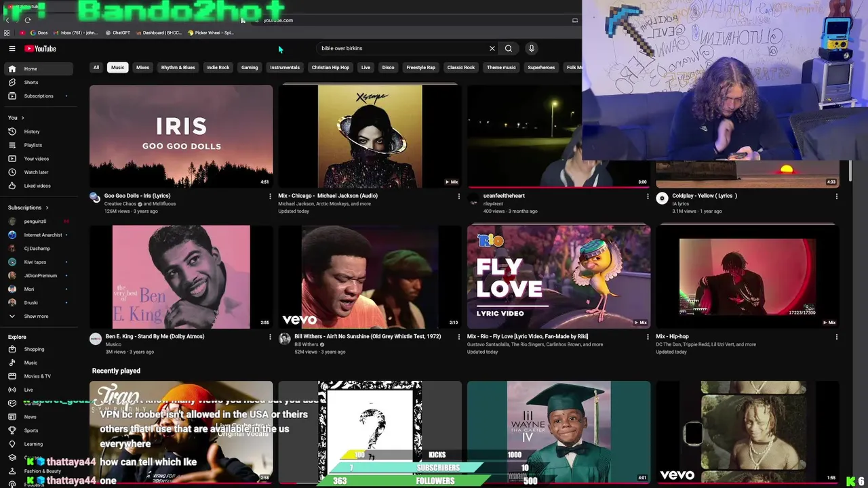Open Music under Explore
Screen dimensions: 868x488
click(x=38, y=363)
